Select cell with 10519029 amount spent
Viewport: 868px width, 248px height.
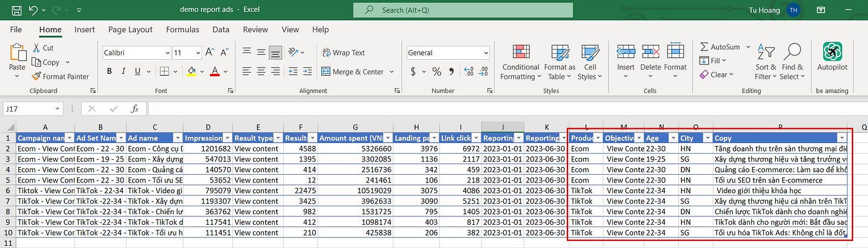tap(355, 191)
